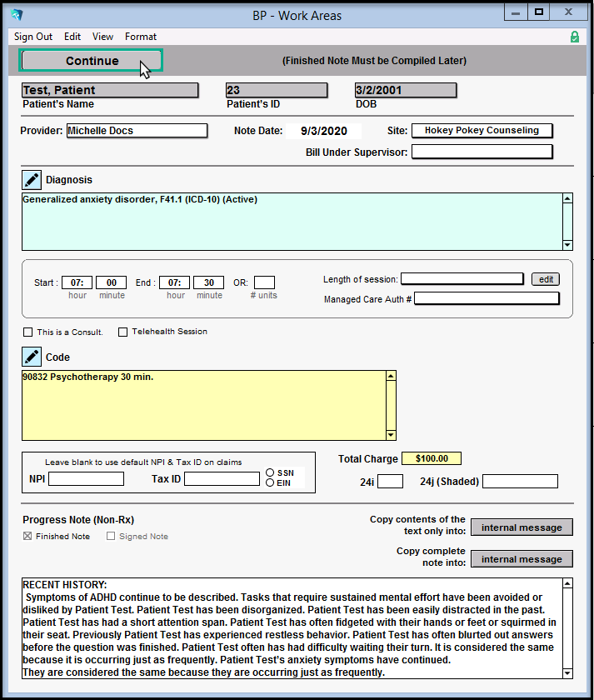Toggle the Finished Note checkbox

(x=28, y=537)
